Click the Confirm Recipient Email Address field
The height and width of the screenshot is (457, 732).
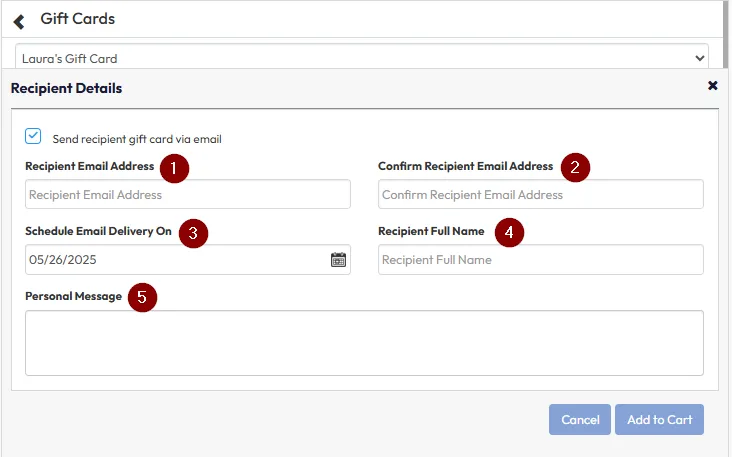coord(540,194)
